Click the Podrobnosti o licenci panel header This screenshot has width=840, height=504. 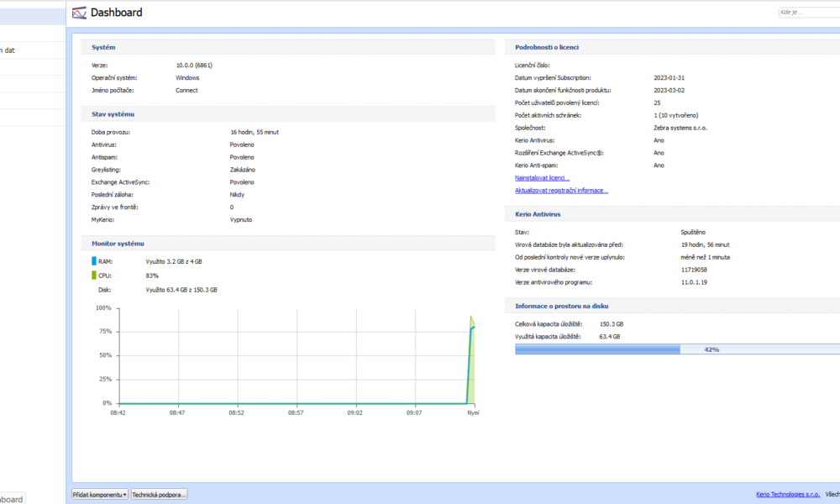pyautogui.click(x=547, y=47)
